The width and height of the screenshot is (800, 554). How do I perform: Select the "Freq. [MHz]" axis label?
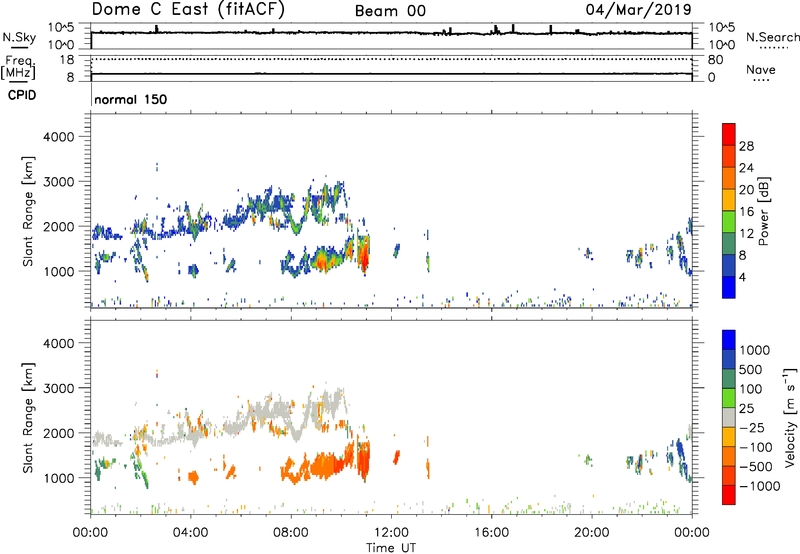click(x=18, y=68)
